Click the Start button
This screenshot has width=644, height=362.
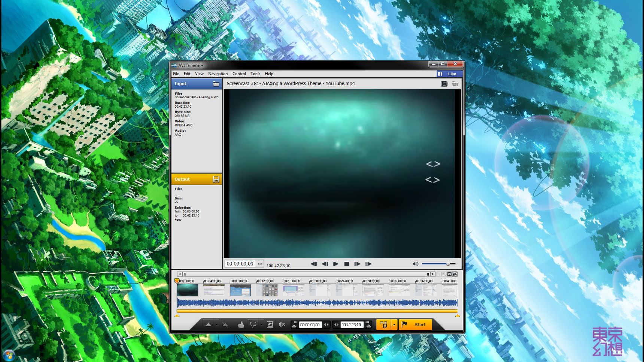[x=416, y=325]
